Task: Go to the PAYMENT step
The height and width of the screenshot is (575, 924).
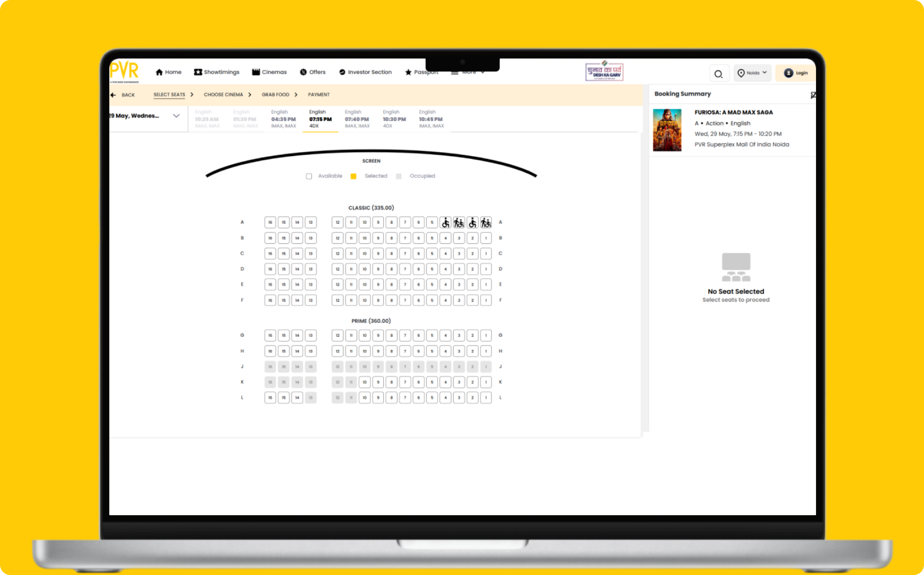Action: pyautogui.click(x=319, y=95)
